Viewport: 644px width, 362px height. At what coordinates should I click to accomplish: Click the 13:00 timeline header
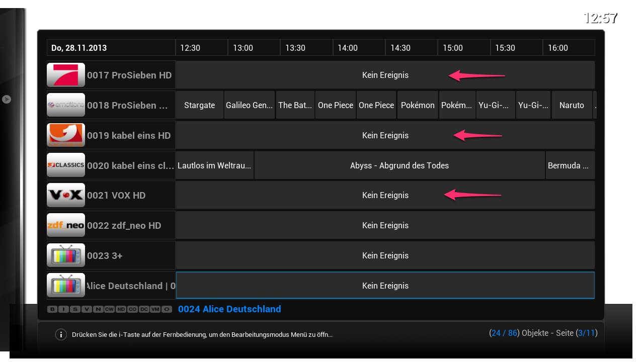(254, 48)
